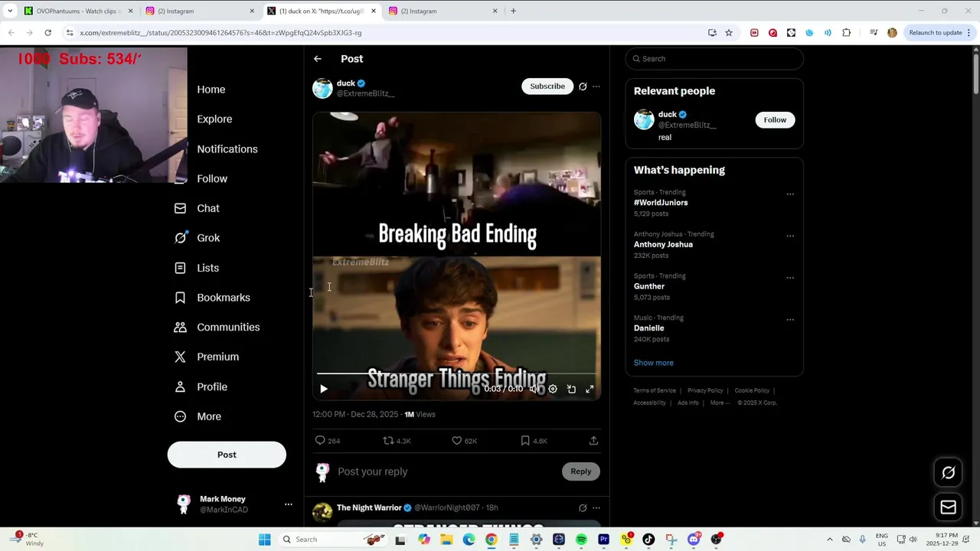Open the Windows Start menu
Viewport: 980px width, 551px height.
coord(264,540)
